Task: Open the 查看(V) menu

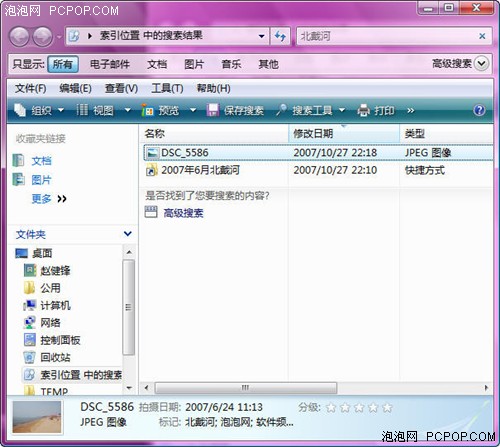Action: 121,88
